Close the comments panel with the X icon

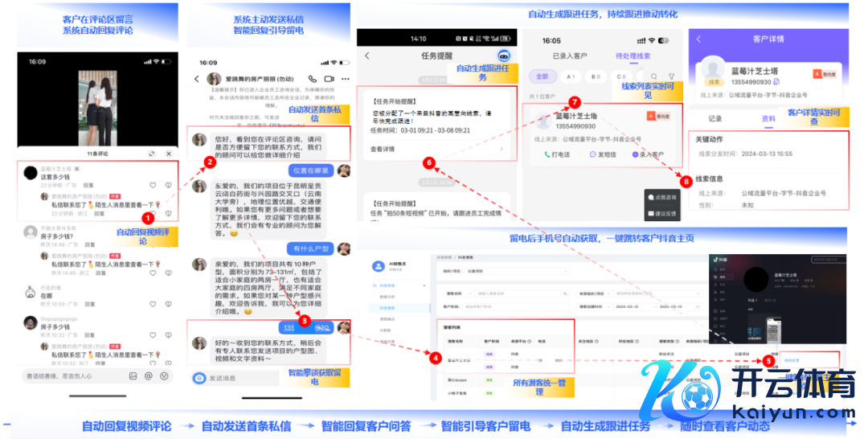click(169, 153)
